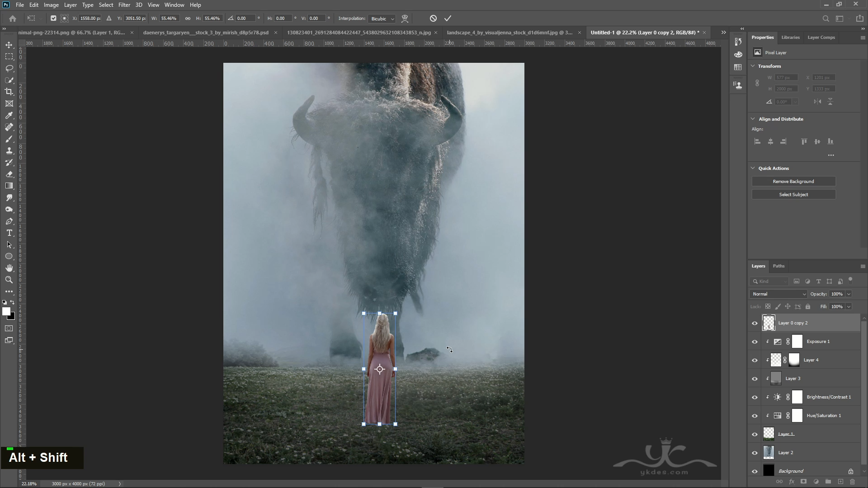Click the rotation angle field
This screenshot has width=868, height=488.
click(245, 19)
